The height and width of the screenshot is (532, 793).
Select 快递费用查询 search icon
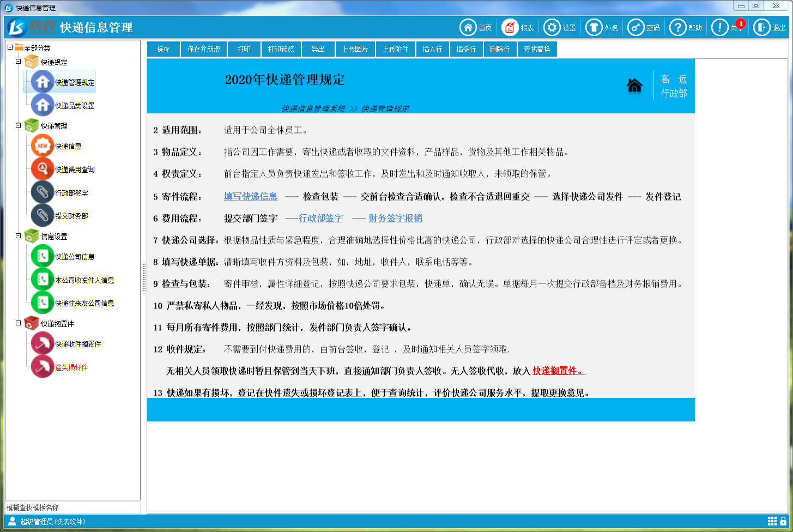43,169
